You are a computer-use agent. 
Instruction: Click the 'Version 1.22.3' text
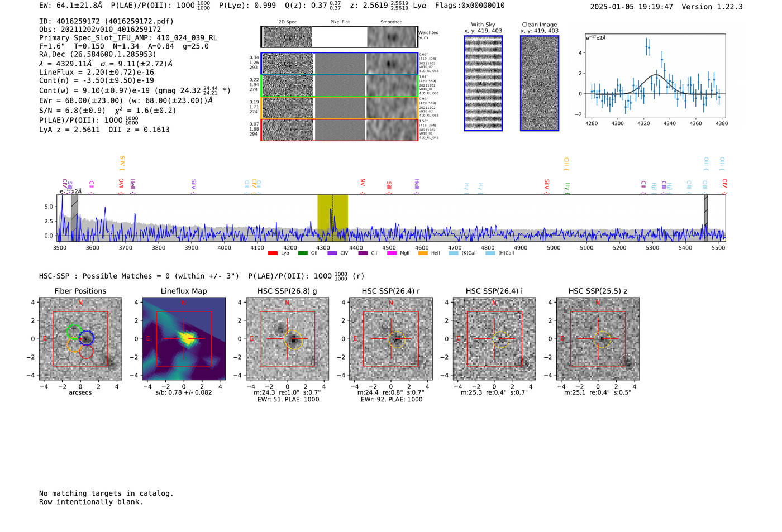(712, 7)
